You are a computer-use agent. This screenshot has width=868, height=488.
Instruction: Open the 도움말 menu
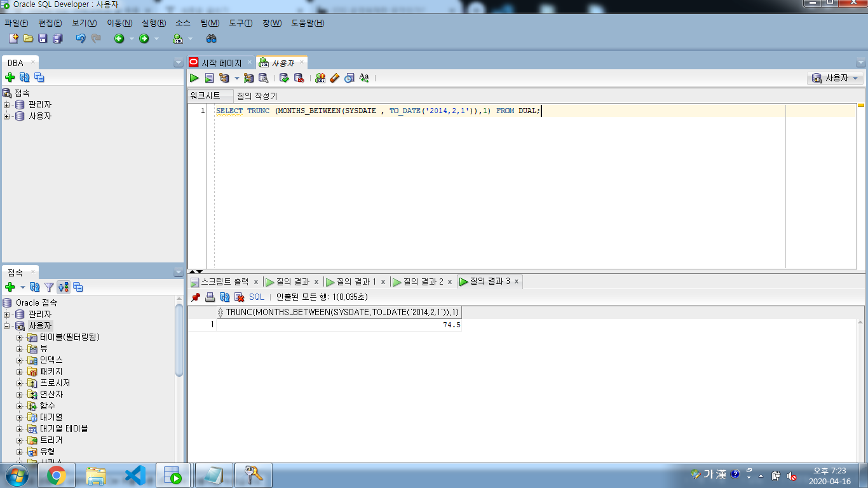click(x=308, y=23)
